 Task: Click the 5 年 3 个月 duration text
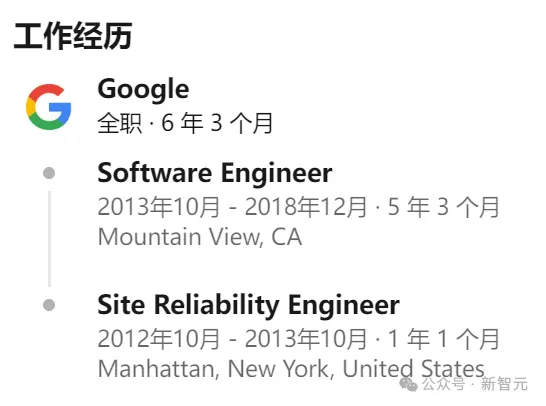tap(444, 207)
